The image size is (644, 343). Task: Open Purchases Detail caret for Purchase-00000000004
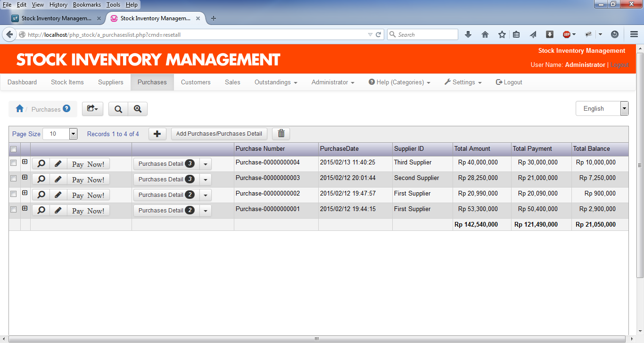coord(206,164)
